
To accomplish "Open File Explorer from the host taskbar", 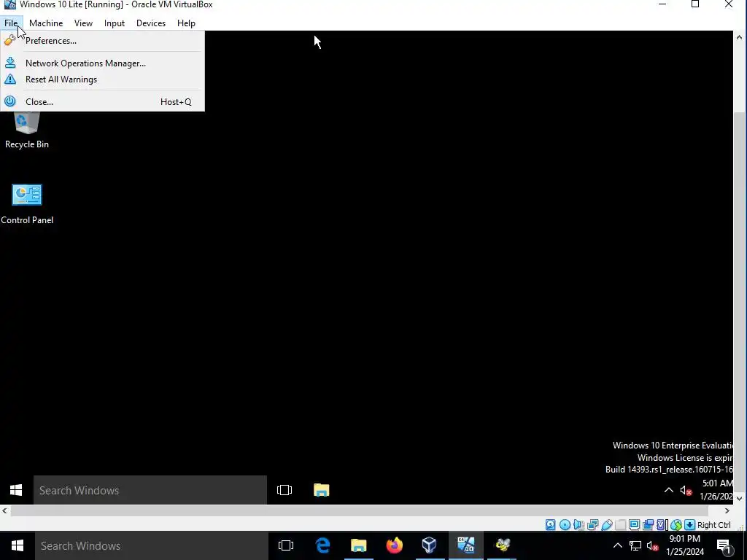I will pyautogui.click(x=359, y=545).
